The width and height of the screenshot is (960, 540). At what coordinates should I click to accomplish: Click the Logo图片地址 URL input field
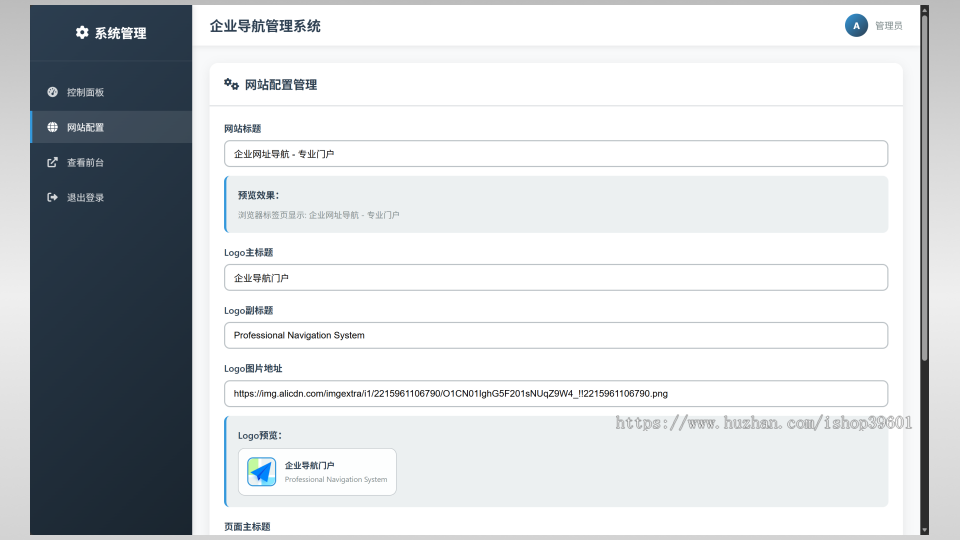click(556, 394)
